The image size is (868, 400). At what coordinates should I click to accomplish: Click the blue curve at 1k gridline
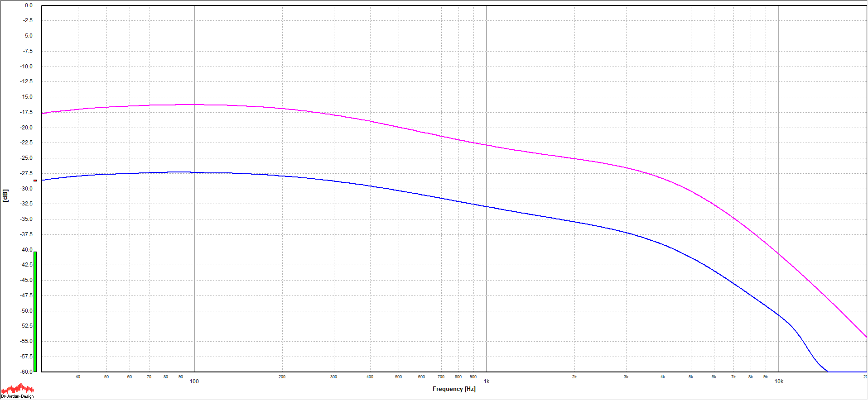(487, 206)
